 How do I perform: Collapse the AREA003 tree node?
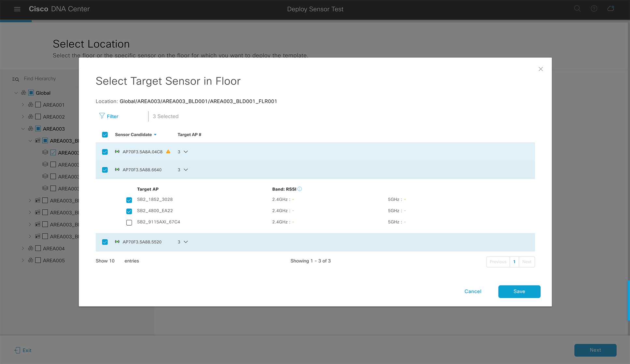click(x=23, y=129)
